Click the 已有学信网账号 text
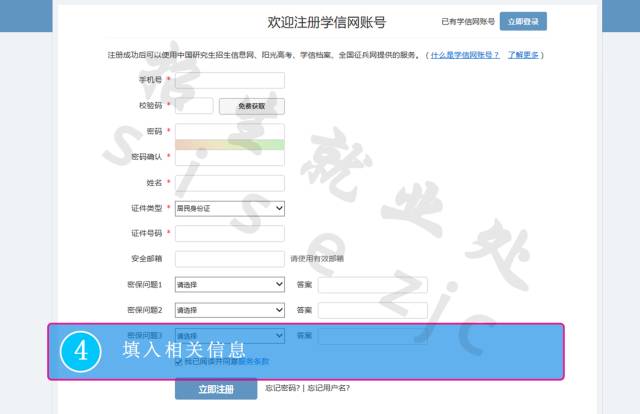The height and width of the screenshot is (414, 640). pyautogui.click(x=468, y=22)
